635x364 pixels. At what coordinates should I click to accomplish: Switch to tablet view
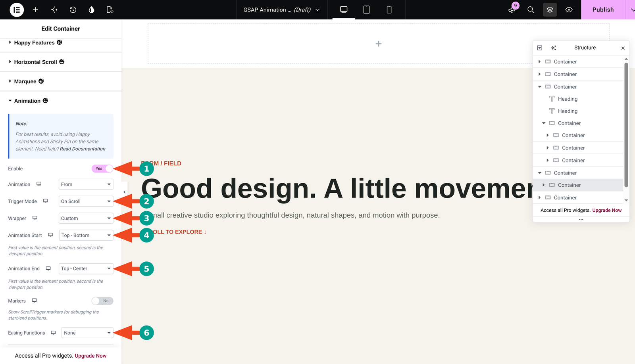[x=366, y=10]
